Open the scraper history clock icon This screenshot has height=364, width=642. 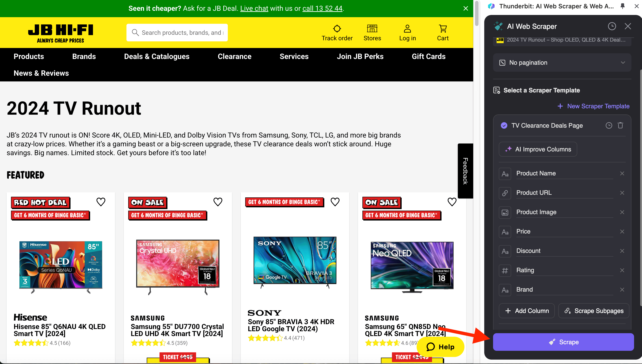click(x=612, y=26)
